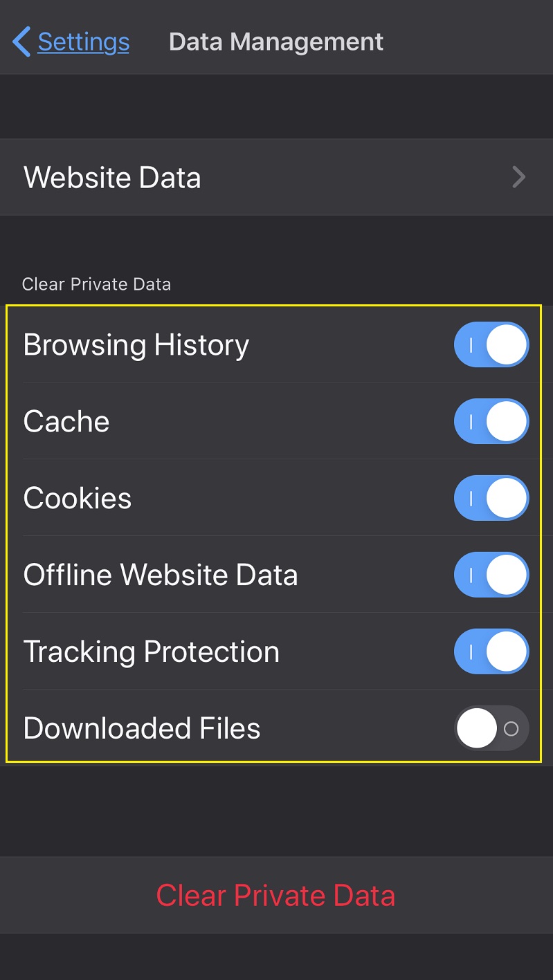Tap the Offline Website Data label
553x980 pixels.
point(161,574)
